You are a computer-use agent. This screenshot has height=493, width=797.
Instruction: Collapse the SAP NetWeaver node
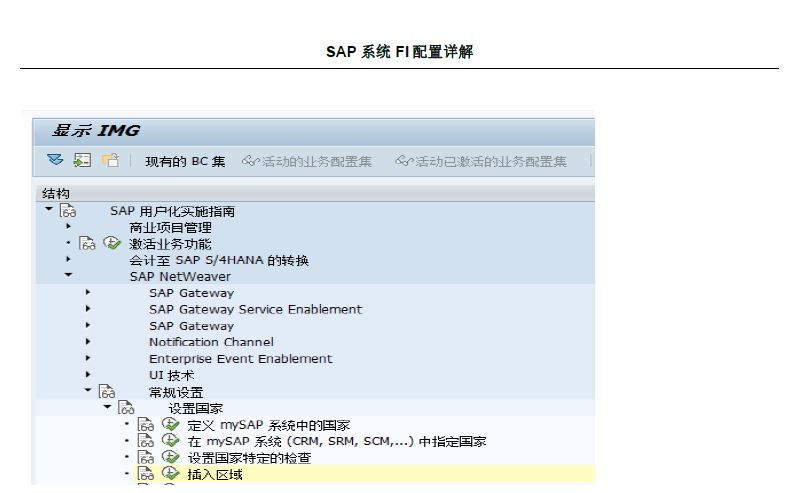(x=68, y=274)
